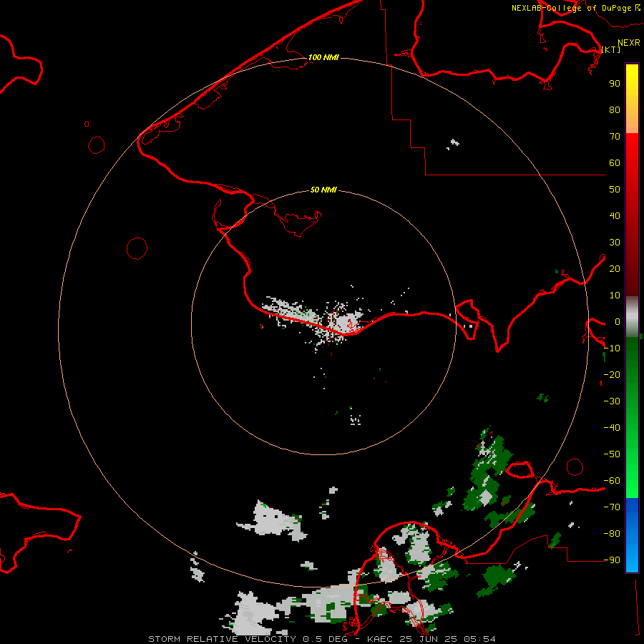This screenshot has width=644, height=644.
Task: Select the -50 value on the velocity scale
Action: click(612, 454)
